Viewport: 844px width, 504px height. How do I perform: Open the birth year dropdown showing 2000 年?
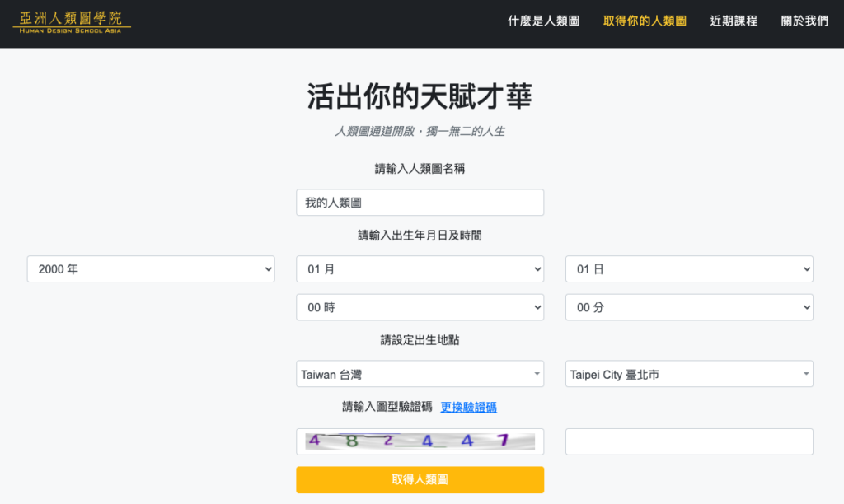point(151,269)
